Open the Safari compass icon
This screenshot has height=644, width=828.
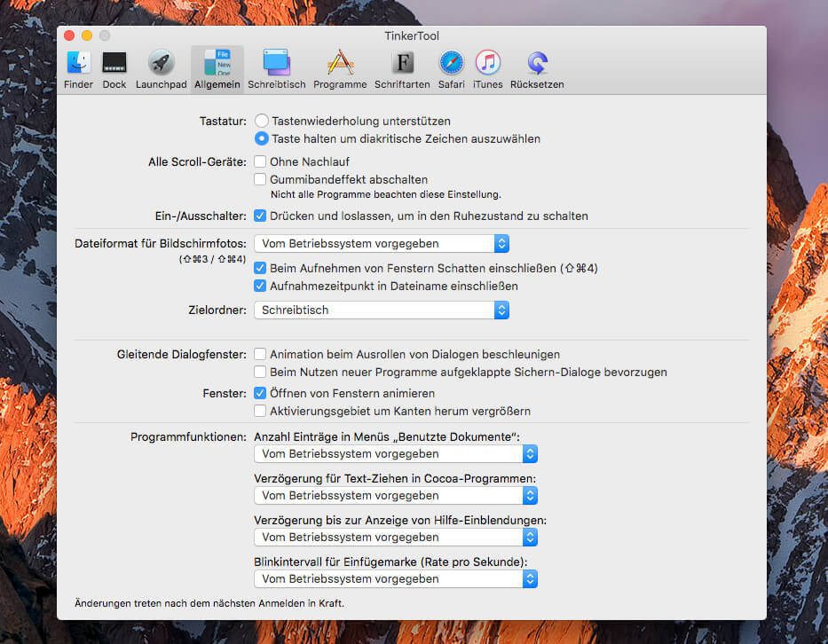451,63
